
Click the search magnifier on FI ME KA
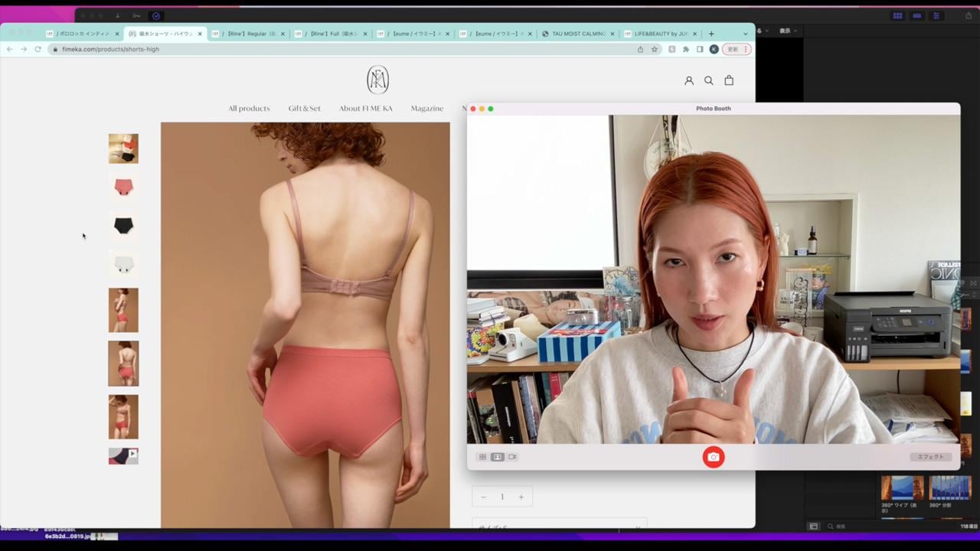click(x=708, y=80)
